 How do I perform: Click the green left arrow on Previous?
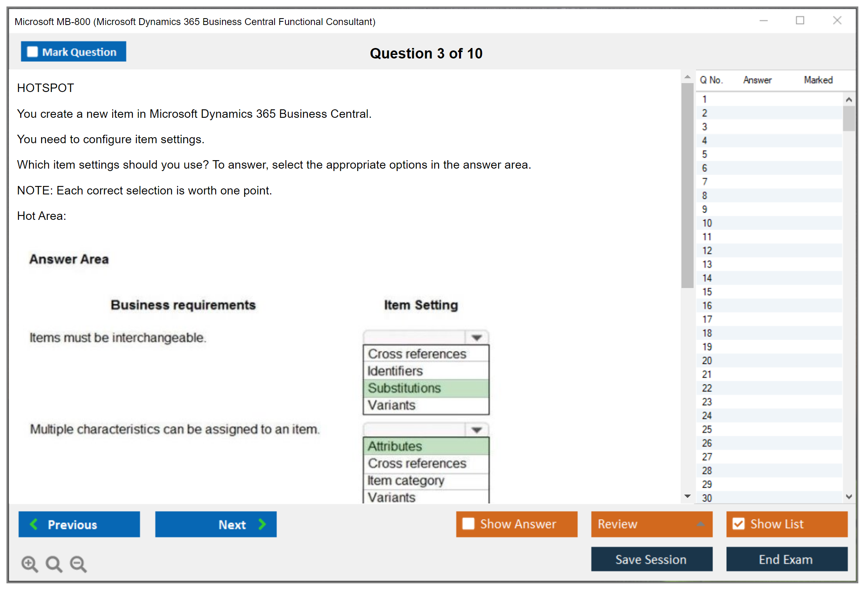[34, 524]
